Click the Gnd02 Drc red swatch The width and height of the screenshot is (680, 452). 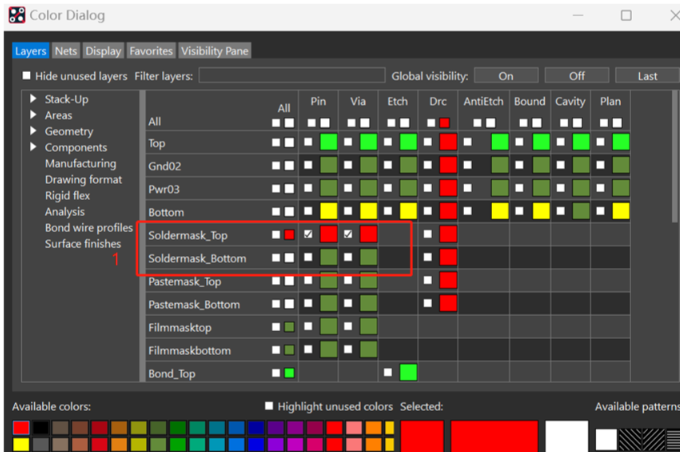pos(448,165)
